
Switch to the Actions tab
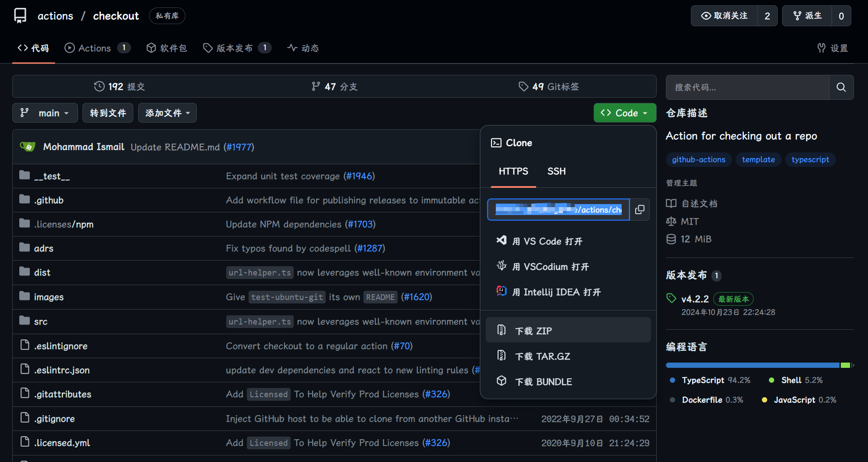pyautogui.click(x=94, y=48)
